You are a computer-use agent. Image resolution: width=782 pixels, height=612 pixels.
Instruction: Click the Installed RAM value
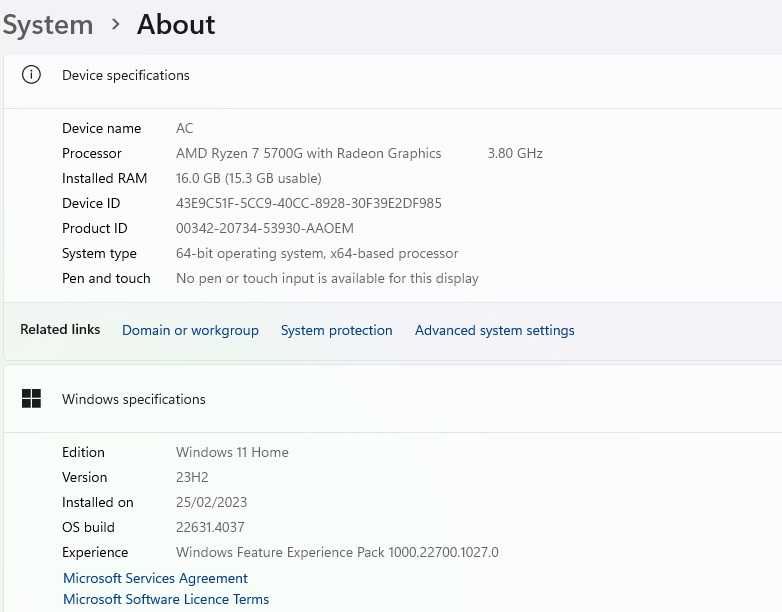(x=248, y=178)
